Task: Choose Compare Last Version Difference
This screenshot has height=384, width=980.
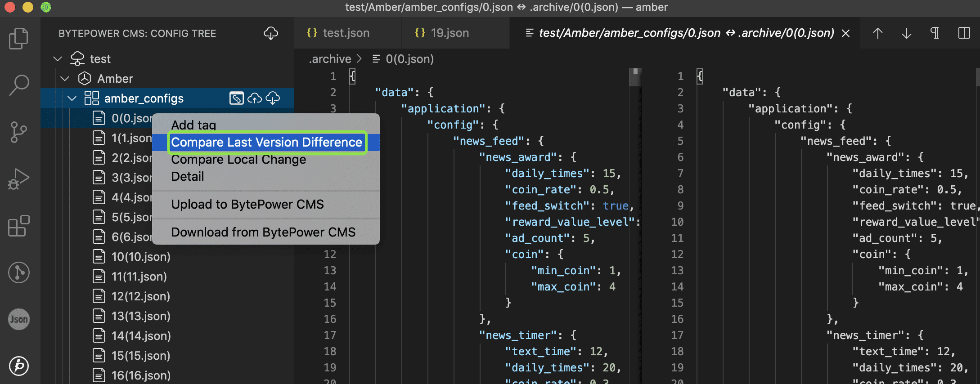Action: 266,142
